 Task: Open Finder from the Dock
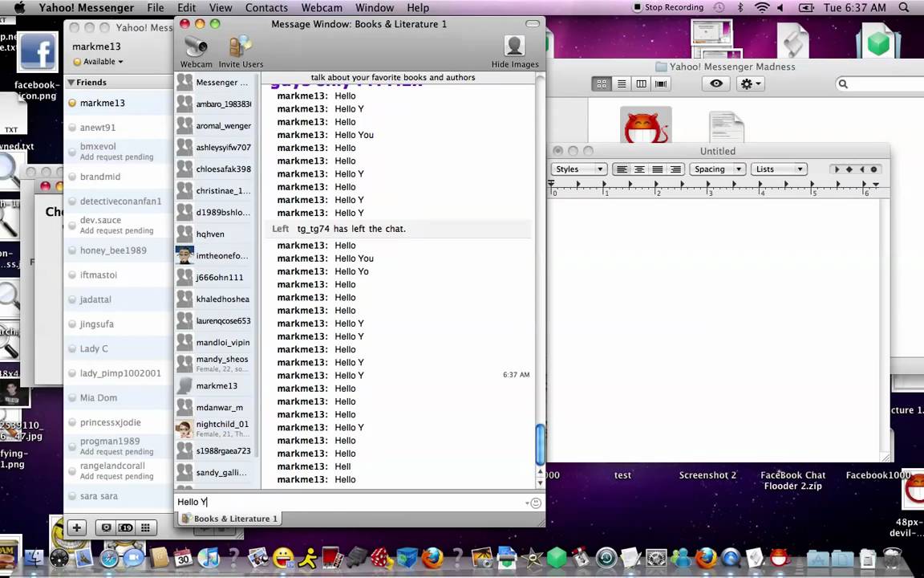pos(34,557)
